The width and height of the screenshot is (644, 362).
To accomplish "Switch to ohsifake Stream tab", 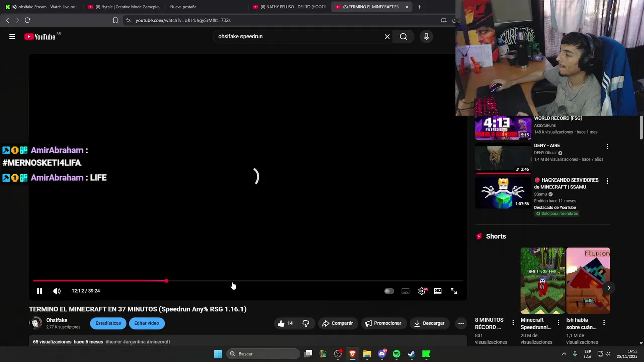I will tap(41, 7).
